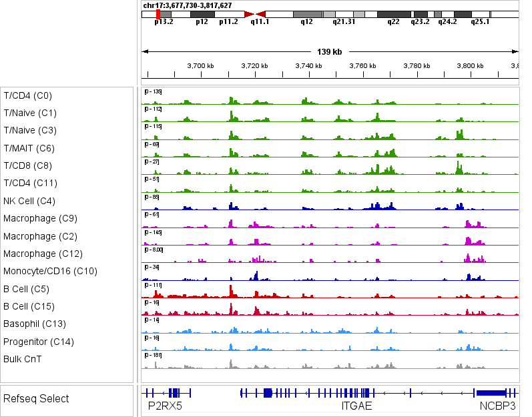
Task: Select the Refseq Select annotation track name
Action: (x=36, y=399)
